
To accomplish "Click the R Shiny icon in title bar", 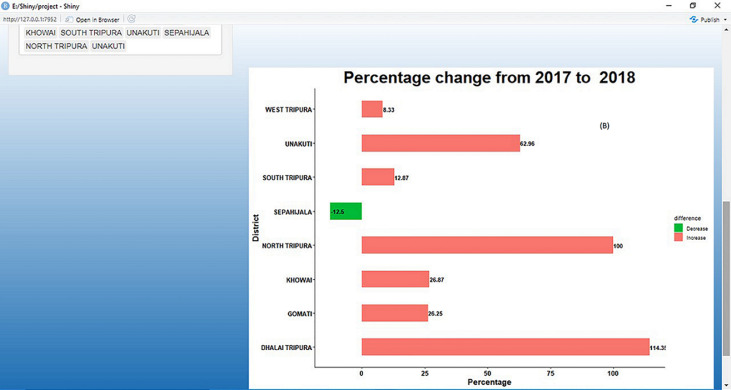I will (6, 7).
